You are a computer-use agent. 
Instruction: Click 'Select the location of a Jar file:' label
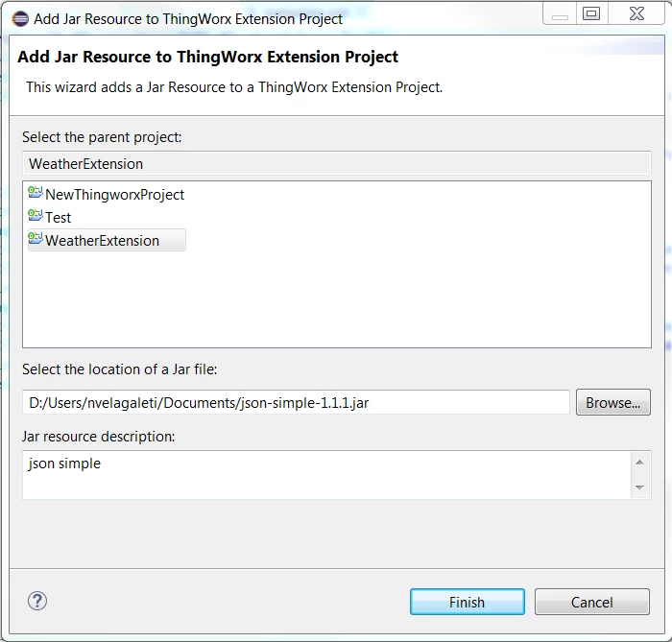(x=120, y=369)
